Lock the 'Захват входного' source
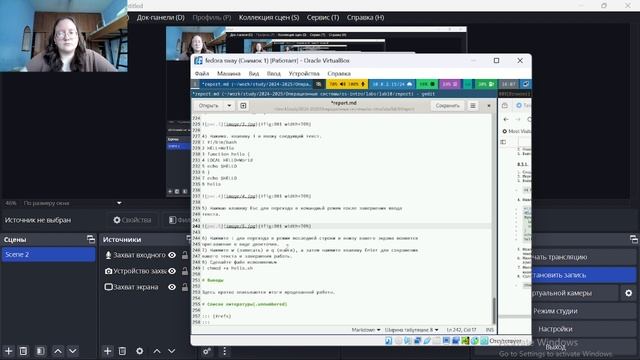640x360 pixels. pyautogui.click(x=185, y=255)
